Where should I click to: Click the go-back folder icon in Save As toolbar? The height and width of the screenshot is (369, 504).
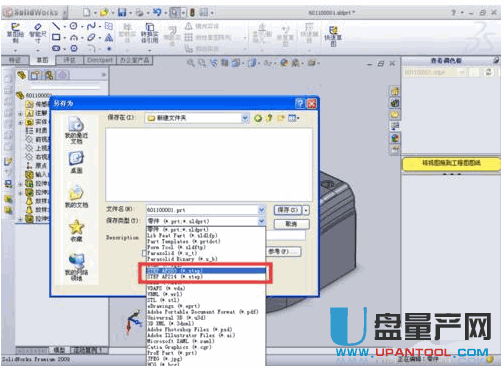(x=258, y=118)
